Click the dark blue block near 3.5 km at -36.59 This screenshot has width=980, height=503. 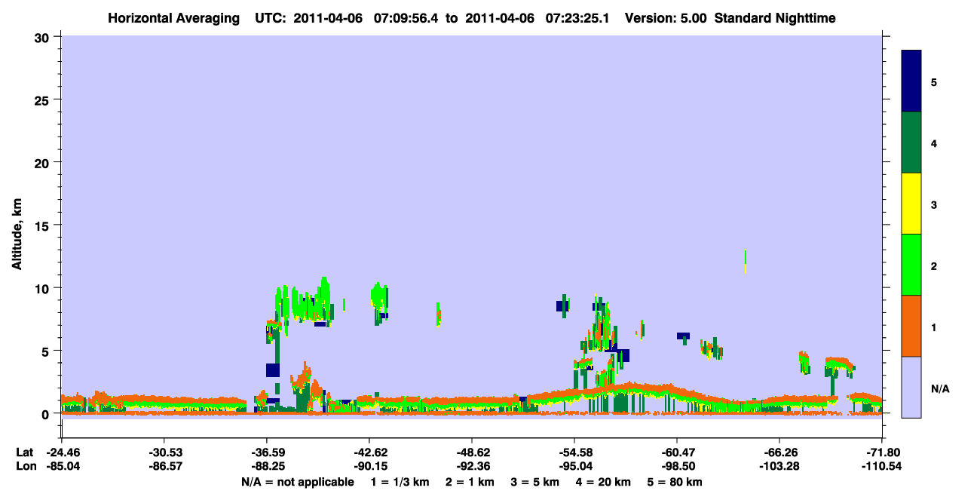pos(273,370)
